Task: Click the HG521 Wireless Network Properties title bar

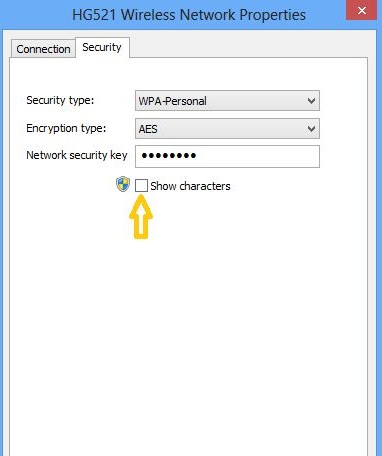Action: coord(189,15)
